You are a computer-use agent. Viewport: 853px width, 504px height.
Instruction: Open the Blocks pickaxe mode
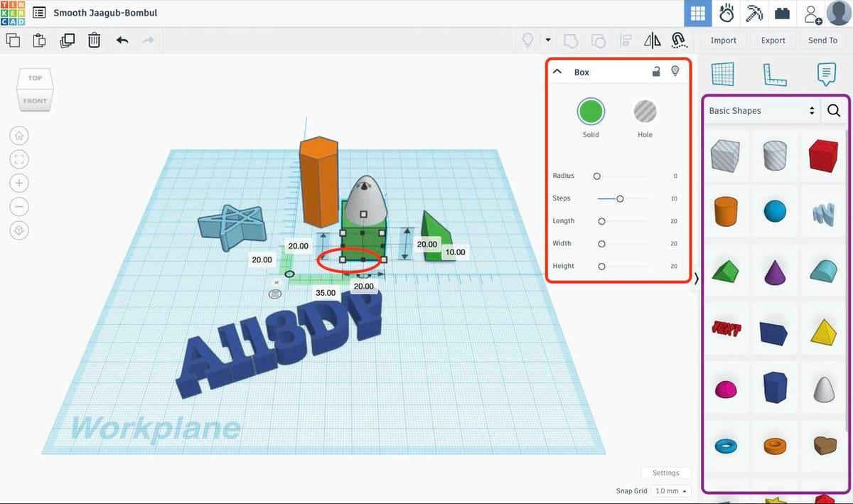pyautogui.click(x=753, y=14)
